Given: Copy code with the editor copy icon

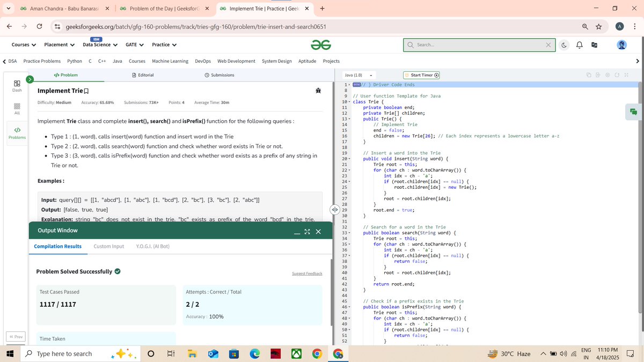Looking at the screenshot, I should tap(589, 75).
